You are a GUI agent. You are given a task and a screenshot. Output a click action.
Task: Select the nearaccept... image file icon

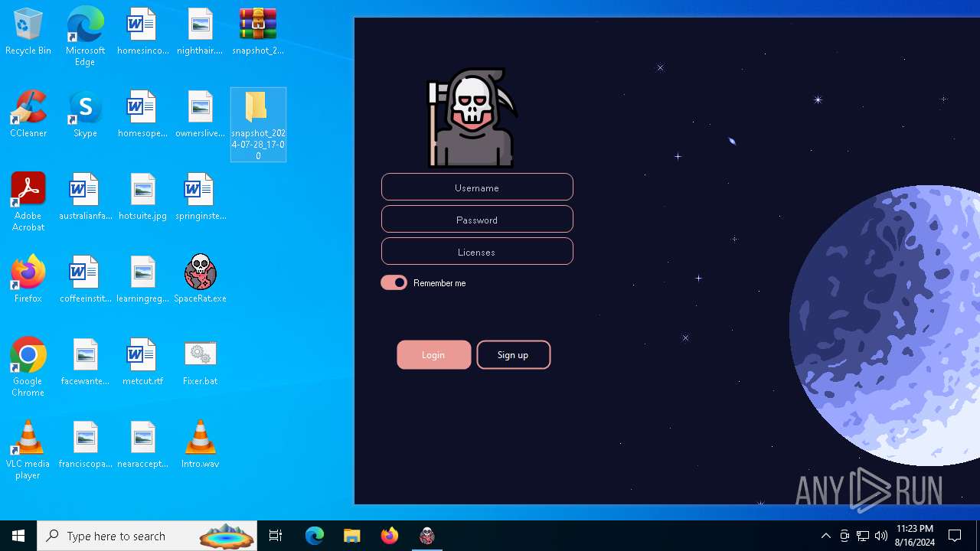[142, 445]
